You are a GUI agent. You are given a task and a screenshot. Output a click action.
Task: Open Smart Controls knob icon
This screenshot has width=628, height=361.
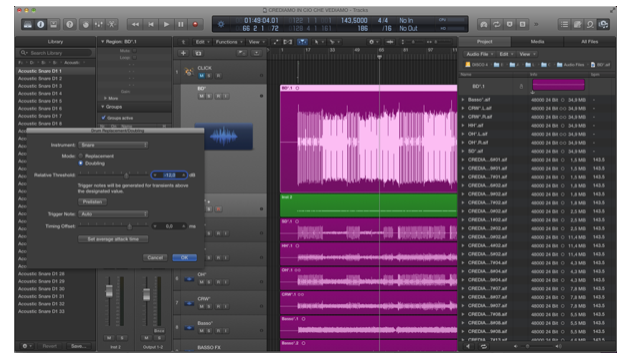click(x=86, y=24)
